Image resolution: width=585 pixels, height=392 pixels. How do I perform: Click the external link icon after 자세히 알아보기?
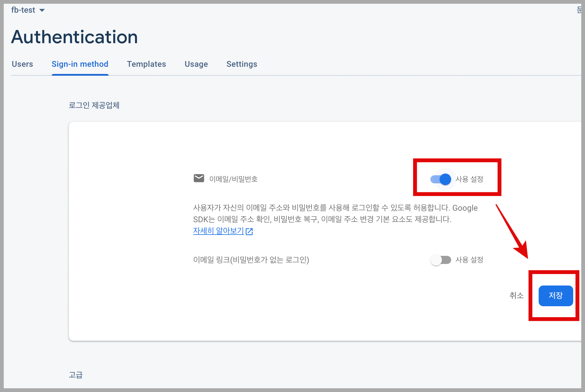click(x=249, y=231)
